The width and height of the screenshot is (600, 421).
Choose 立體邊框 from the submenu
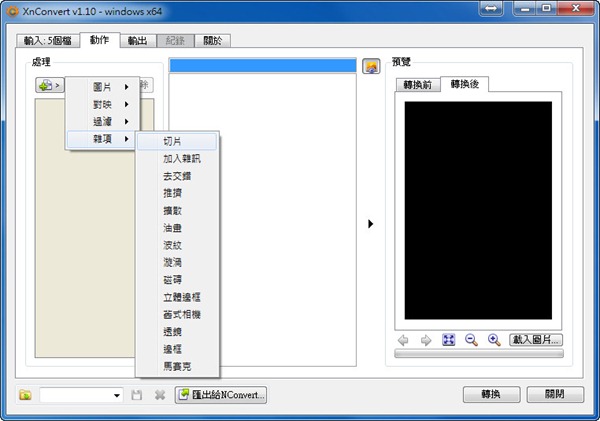point(177,297)
